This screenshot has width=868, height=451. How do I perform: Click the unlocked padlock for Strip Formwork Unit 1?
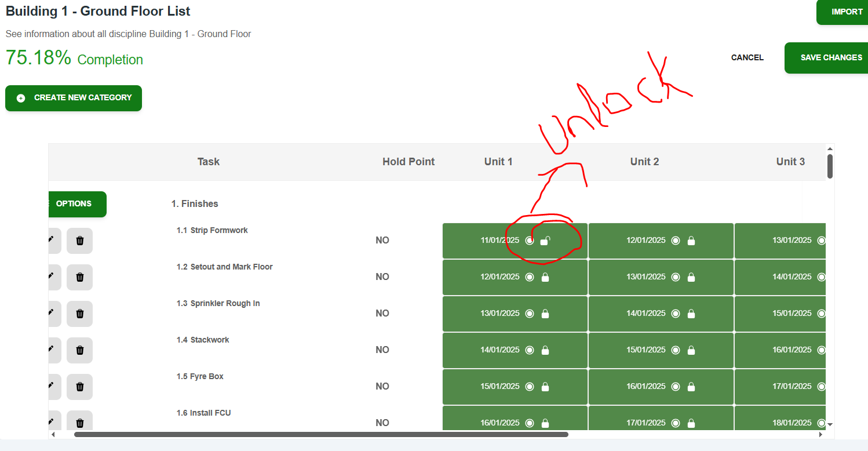click(545, 241)
